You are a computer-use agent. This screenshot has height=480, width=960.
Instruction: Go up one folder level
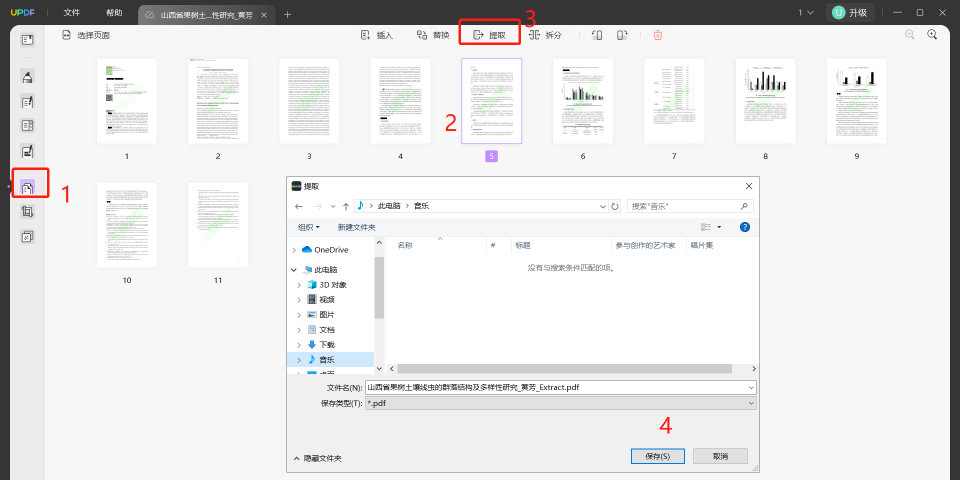coord(346,206)
